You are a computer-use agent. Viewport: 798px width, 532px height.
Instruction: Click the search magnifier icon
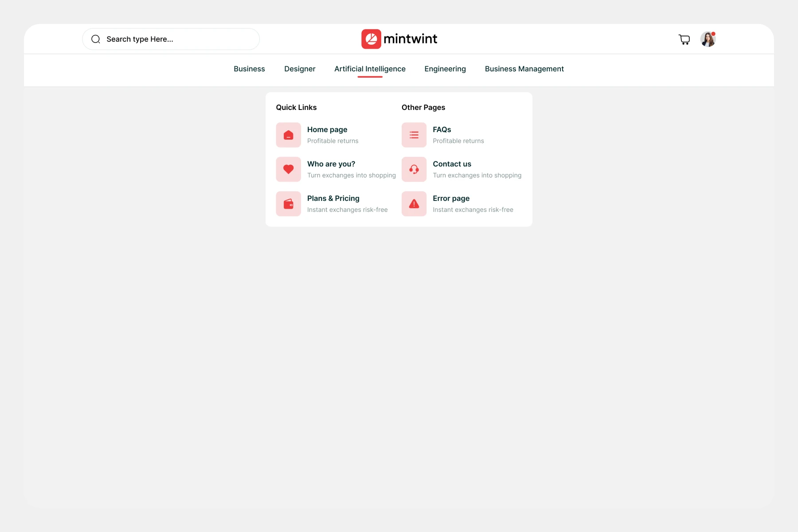point(96,39)
